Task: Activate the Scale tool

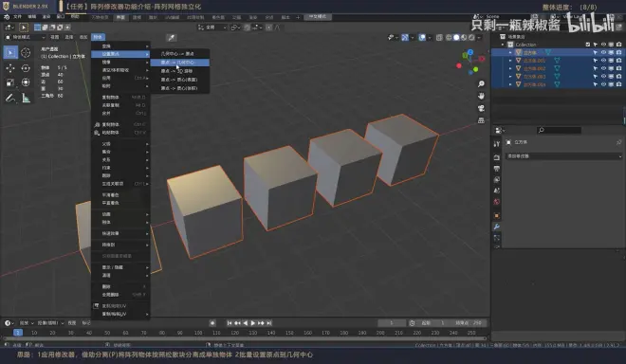Action: pyautogui.click(x=10, y=82)
